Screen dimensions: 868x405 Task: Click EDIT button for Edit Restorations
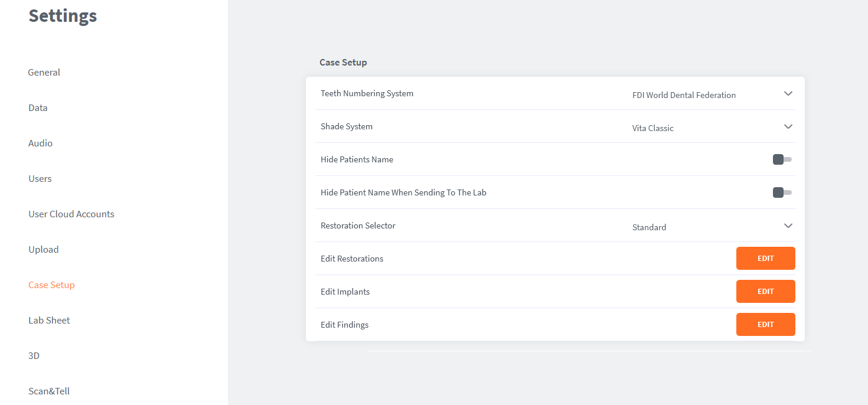765,259
